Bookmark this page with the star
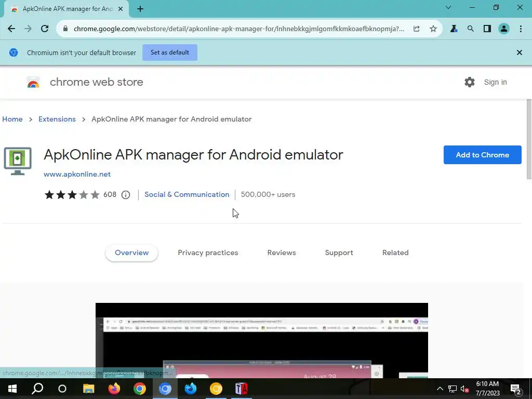This screenshot has height=399, width=532. pyautogui.click(x=433, y=29)
